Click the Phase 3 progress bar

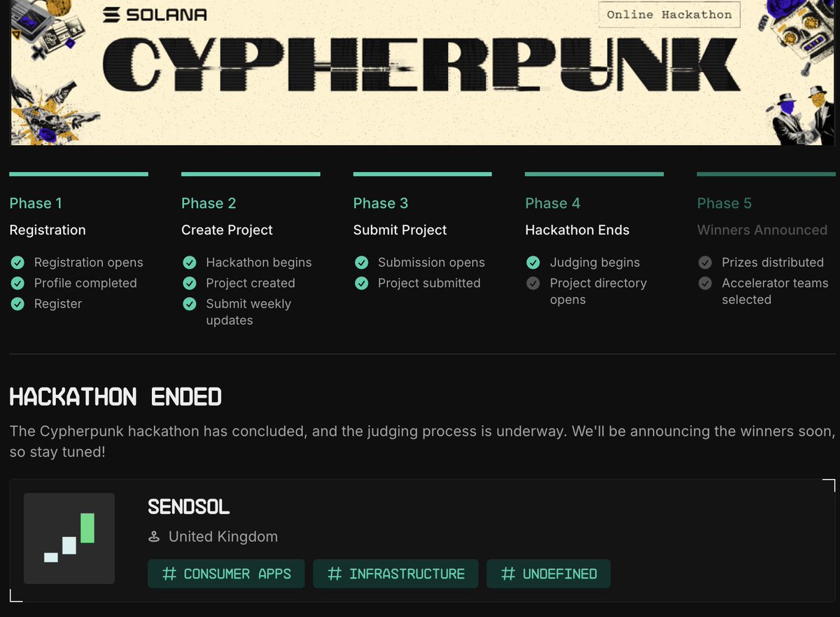(423, 174)
